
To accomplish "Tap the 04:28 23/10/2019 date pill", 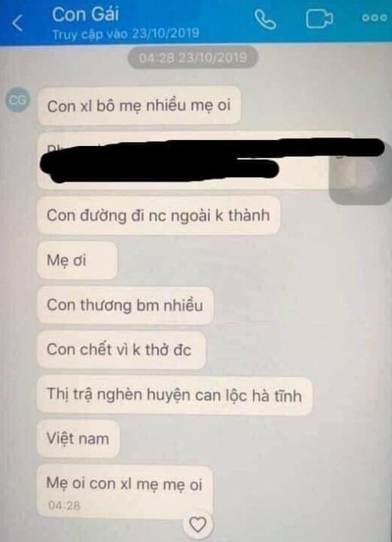I will tap(193, 57).
